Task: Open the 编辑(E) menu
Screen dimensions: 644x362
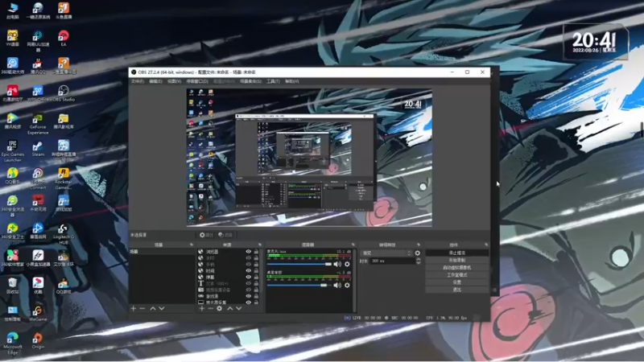Action: (x=155, y=81)
